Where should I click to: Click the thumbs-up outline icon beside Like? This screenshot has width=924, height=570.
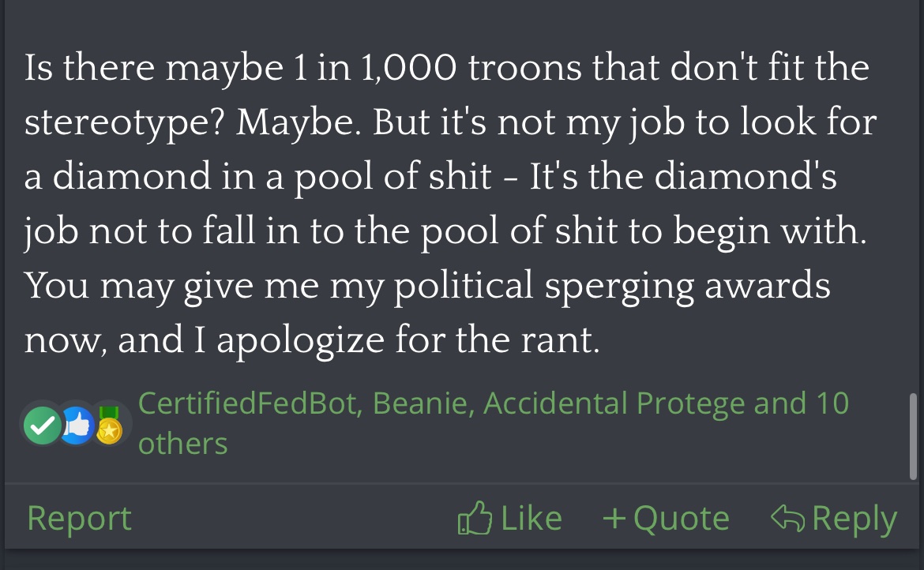[475, 519]
